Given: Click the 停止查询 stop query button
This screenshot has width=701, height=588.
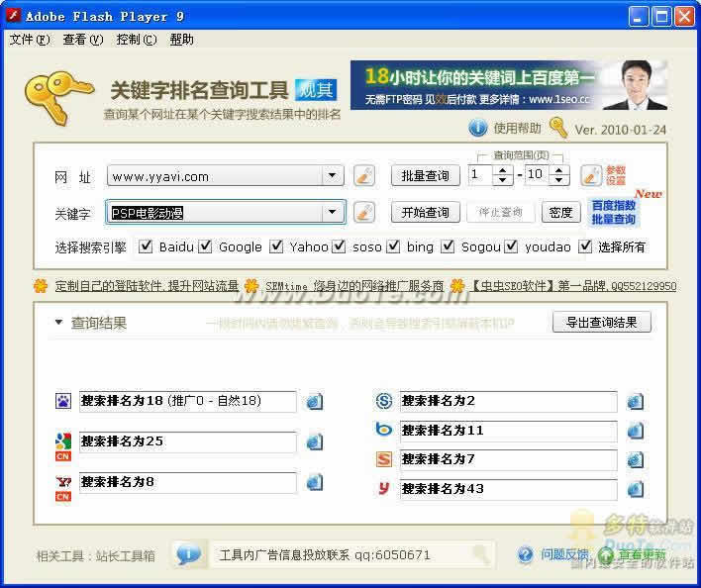Looking at the screenshot, I should coord(500,212).
